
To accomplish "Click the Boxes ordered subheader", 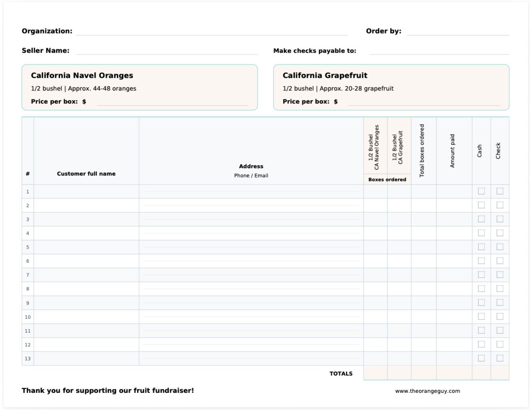I will [x=387, y=179].
